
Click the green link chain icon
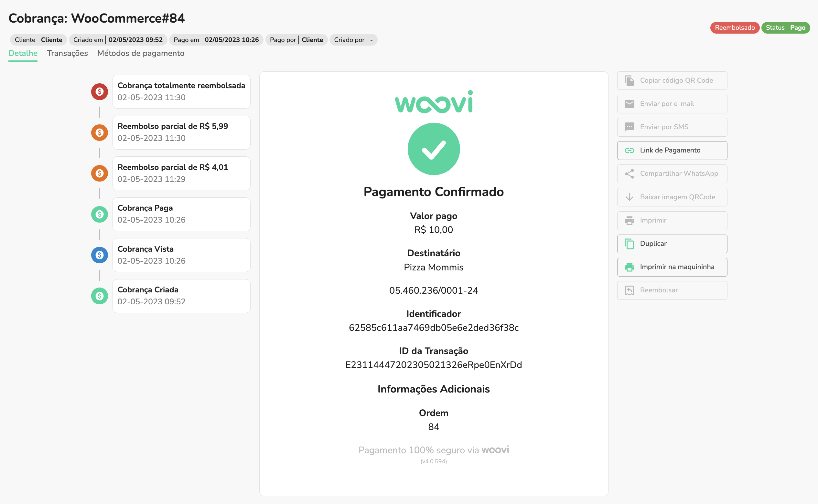[x=629, y=150]
